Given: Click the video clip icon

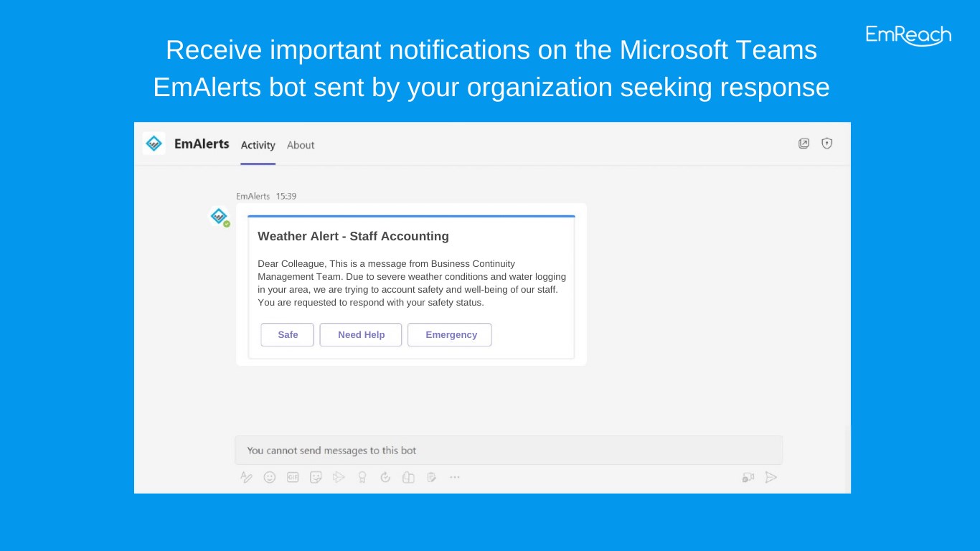Looking at the screenshot, I should click(x=748, y=477).
